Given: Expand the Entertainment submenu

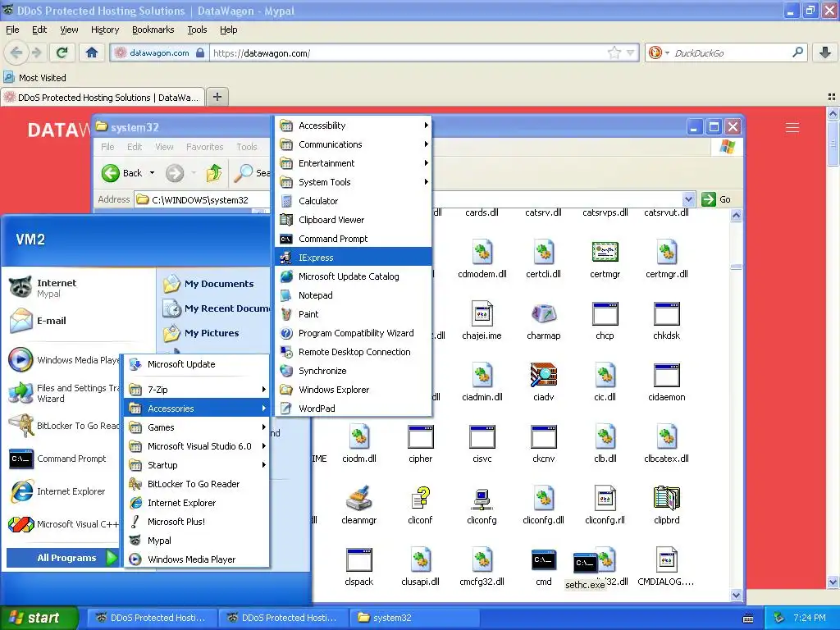Looking at the screenshot, I should pos(353,163).
